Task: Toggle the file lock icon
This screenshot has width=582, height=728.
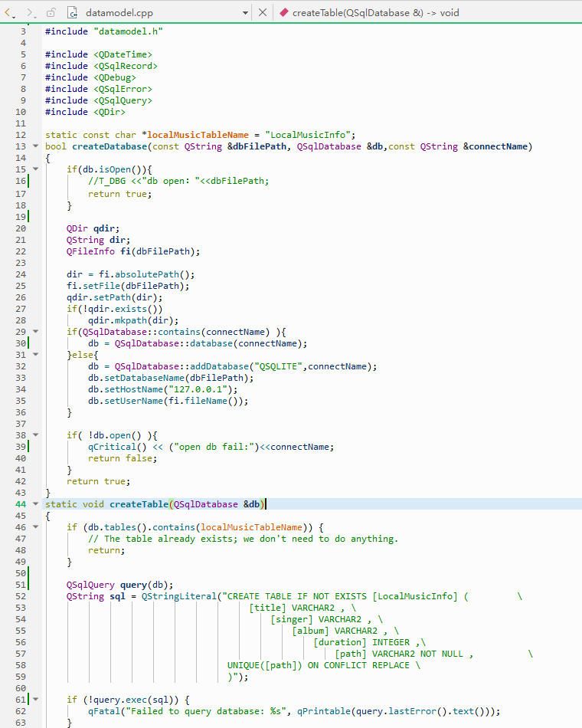Action: [x=51, y=12]
